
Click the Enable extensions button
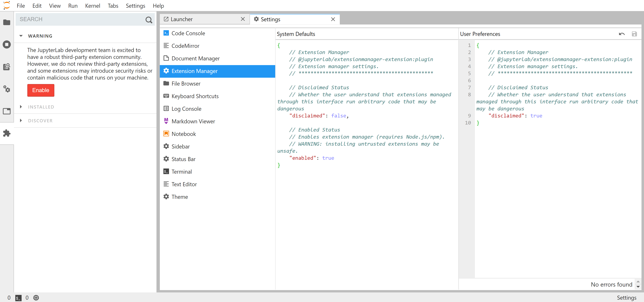click(x=41, y=90)
